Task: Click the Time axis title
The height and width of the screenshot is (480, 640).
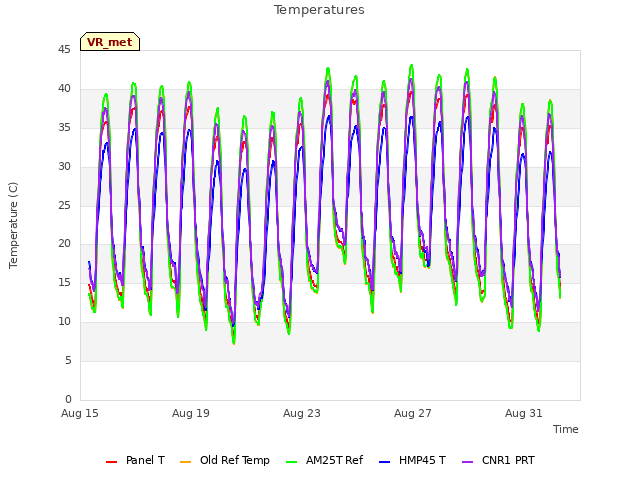Action: 566,429
